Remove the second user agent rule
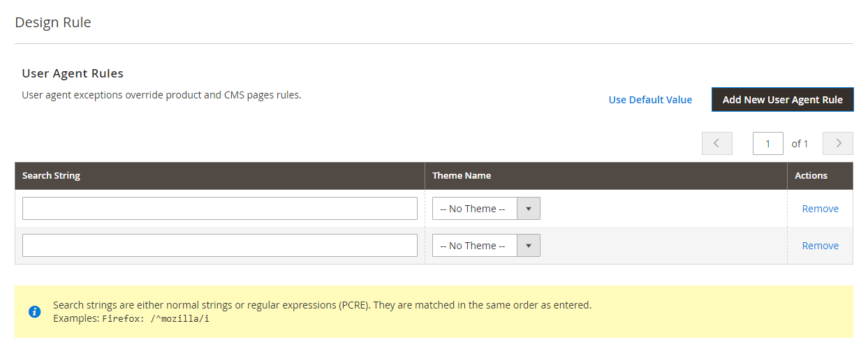Image resolution: width=868 pixels, height=356 pixels. (x=820, y=246)
